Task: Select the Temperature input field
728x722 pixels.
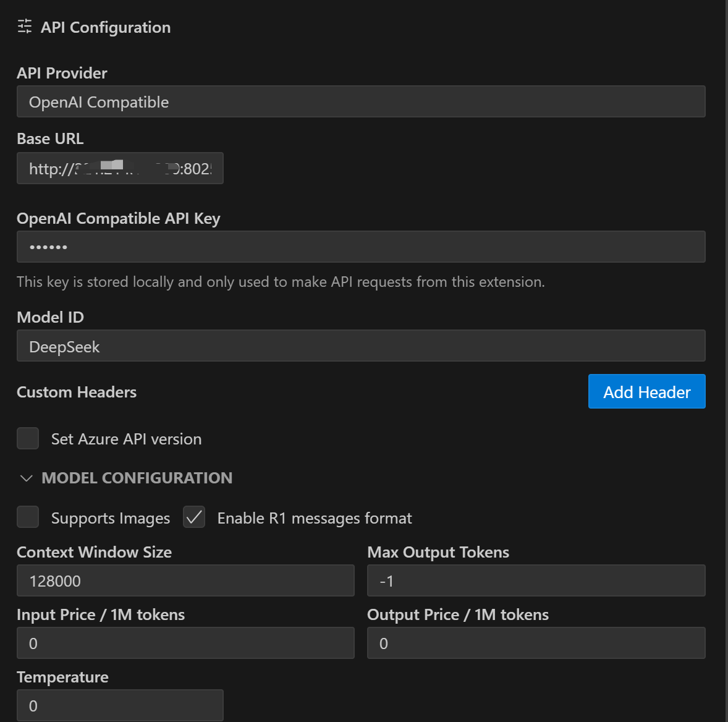Action: click(120, 706)
